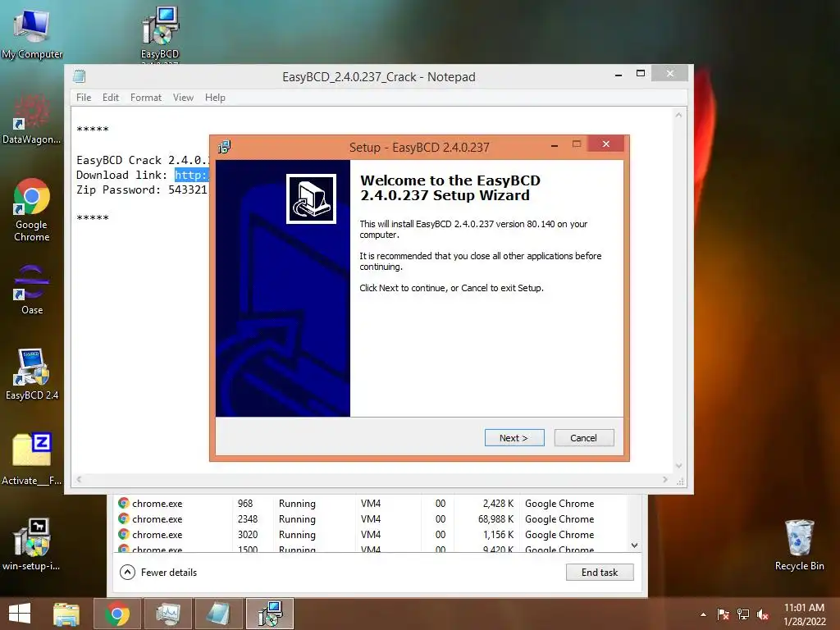
Task: Select chrome.exe row with PID 3020
Action: click(371, 535)
